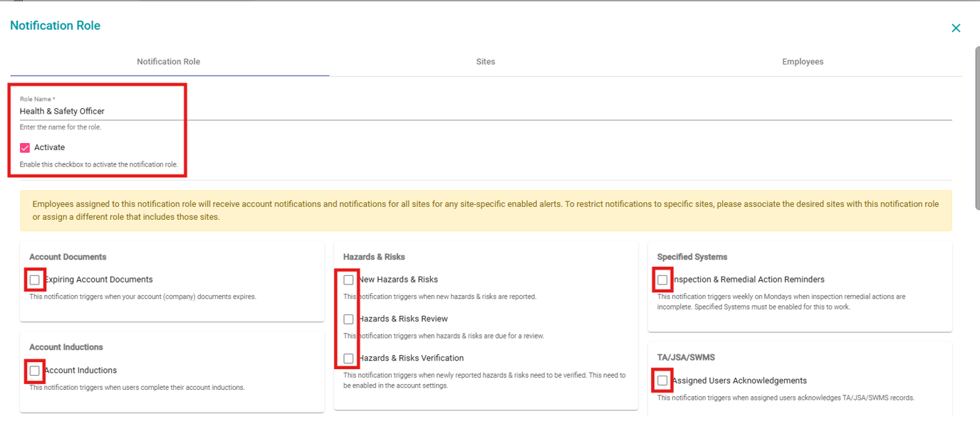Screen dimensions: 980x424
Task: Close the Notification Role dialog
Action: [x=956, y=28]
